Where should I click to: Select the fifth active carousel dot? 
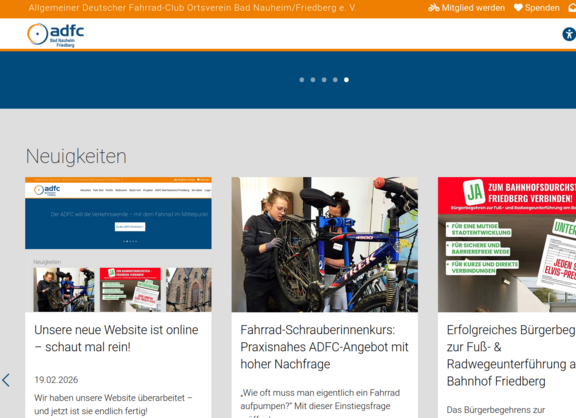[346, 80]
